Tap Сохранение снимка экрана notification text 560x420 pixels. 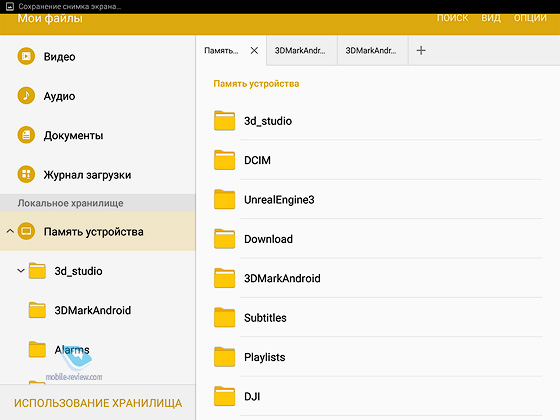coord(70,6)
